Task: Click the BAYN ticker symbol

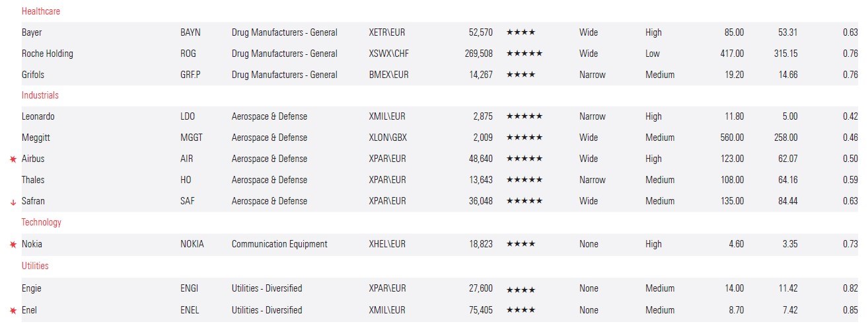Action: (x=190, y=32)
